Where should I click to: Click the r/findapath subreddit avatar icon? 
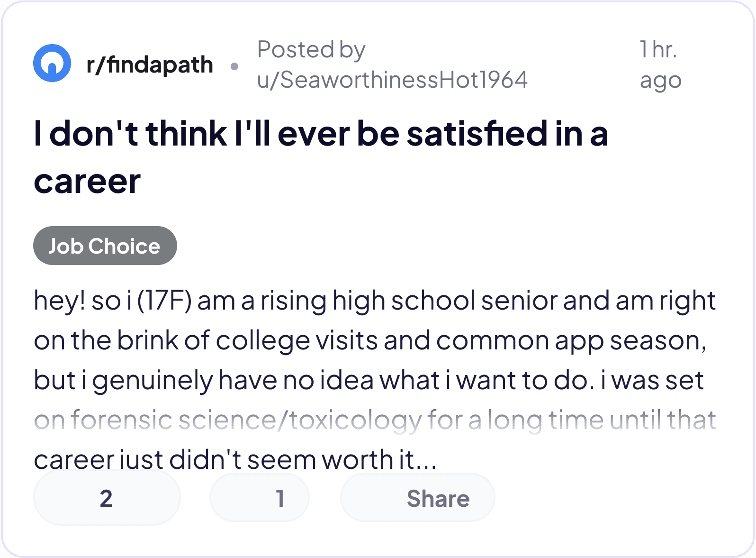(52, 63)
